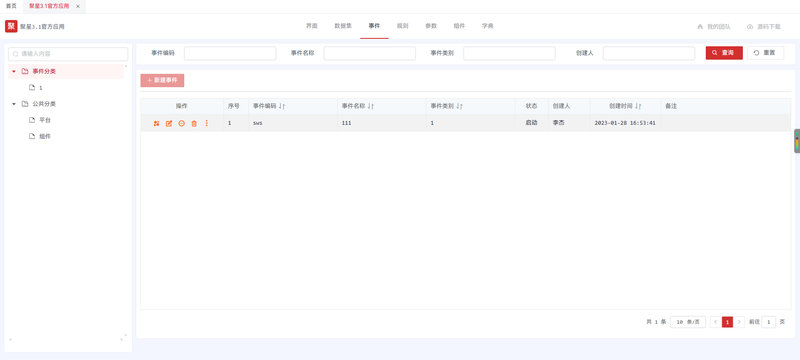
Task: Click the file icon beside 平台
Action: (32, 120)
